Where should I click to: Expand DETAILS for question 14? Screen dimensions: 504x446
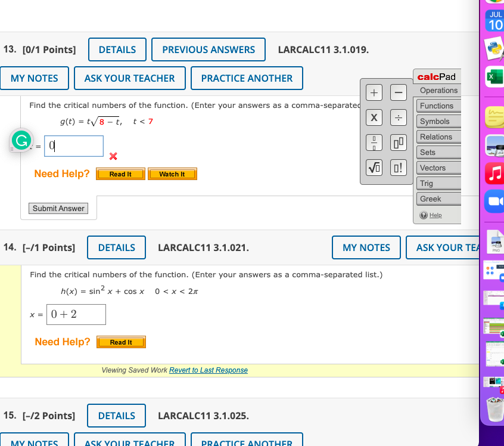point(116,247)
